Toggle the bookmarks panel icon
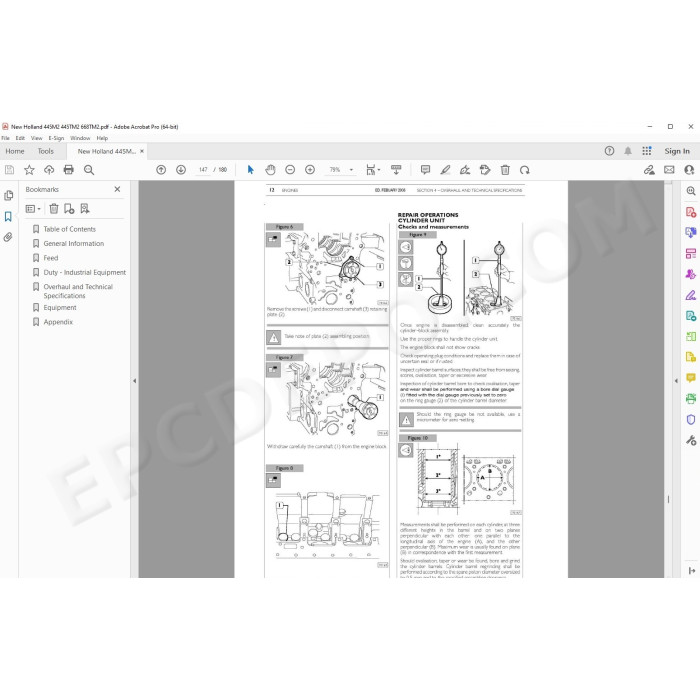This screenshot has width=700, height=700. point(8,217)
